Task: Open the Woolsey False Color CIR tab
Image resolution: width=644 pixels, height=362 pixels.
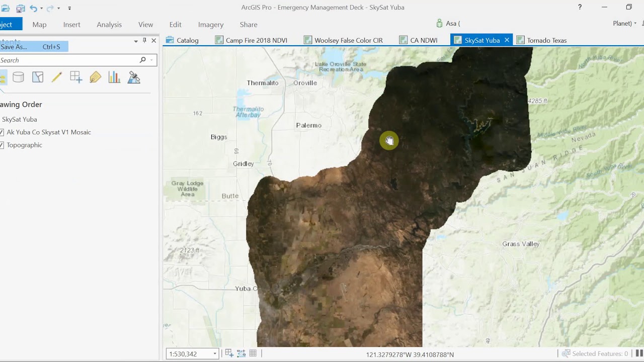Action: pyautogui.click(x=344, y=40)
